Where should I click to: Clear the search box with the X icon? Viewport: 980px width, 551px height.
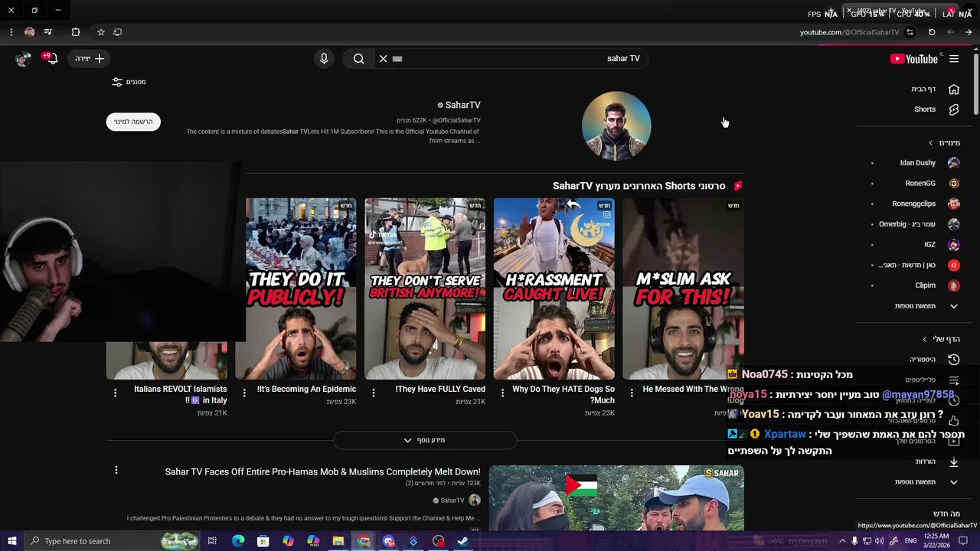pos(384,59)
